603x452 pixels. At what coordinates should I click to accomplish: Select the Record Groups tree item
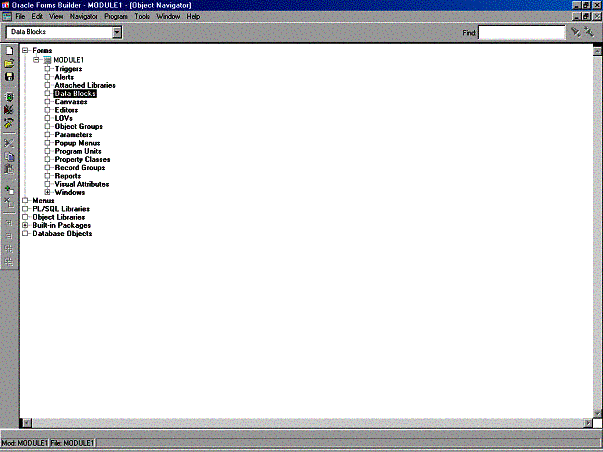(x=80, y=168)
